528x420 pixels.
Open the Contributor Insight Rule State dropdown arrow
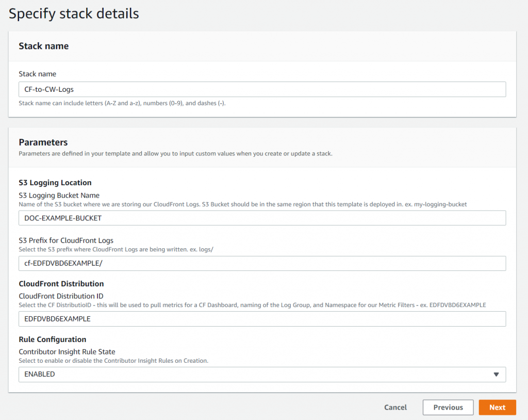coord(496,374)
